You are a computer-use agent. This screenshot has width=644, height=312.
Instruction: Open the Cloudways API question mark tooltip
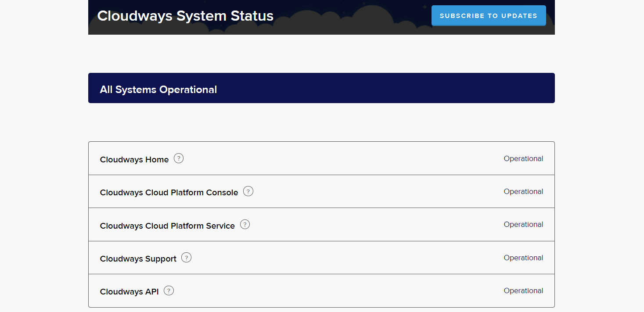pyautogui.click(x=169, y=290)
